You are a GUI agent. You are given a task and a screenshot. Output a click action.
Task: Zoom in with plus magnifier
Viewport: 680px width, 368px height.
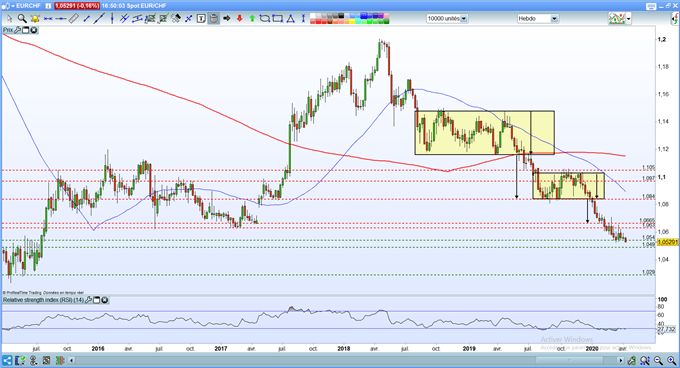[672, 360]
